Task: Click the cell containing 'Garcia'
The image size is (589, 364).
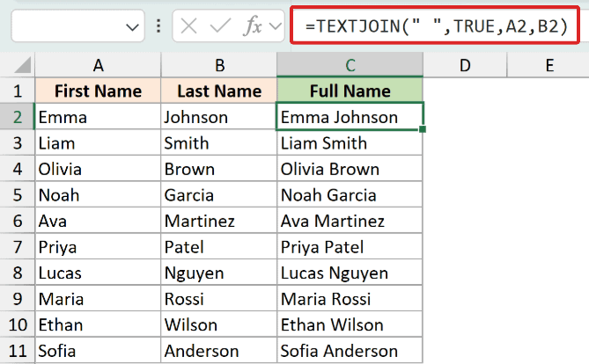Action: pyautogui.click(x=219, y=194)
